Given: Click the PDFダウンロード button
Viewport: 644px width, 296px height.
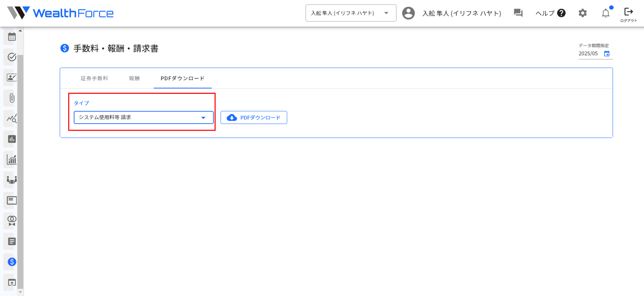Looking at the screenshot, I should point(254,117).
